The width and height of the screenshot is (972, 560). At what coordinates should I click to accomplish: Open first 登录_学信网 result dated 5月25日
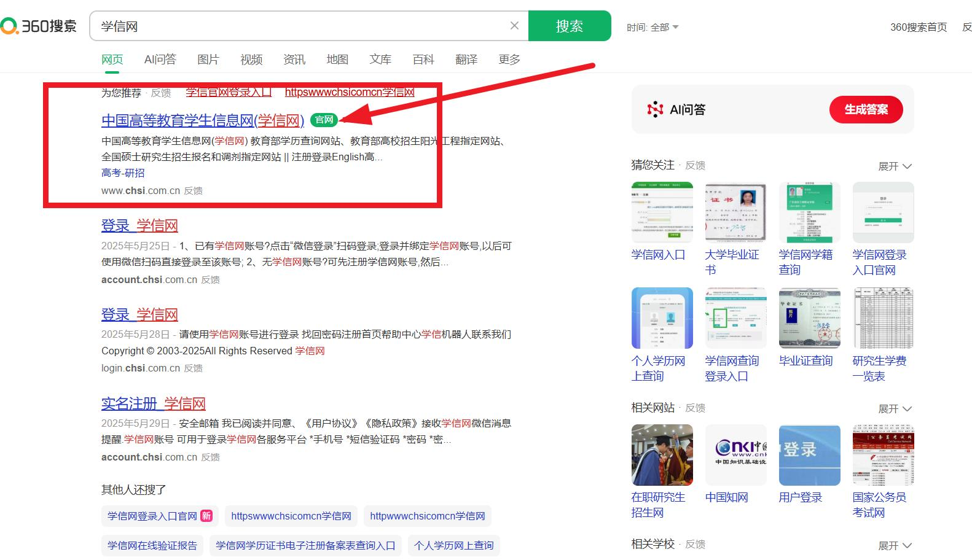pos(139,225)
